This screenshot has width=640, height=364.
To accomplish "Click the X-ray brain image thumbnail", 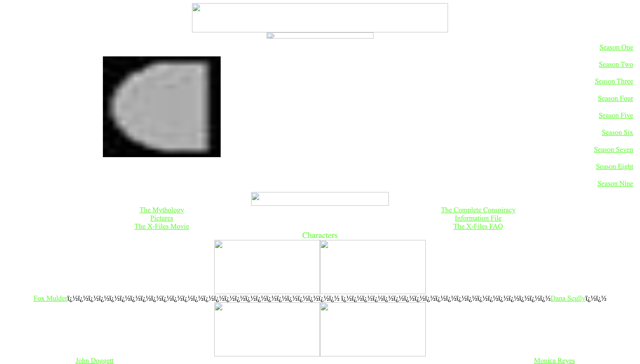I will (x=162, y=106).
